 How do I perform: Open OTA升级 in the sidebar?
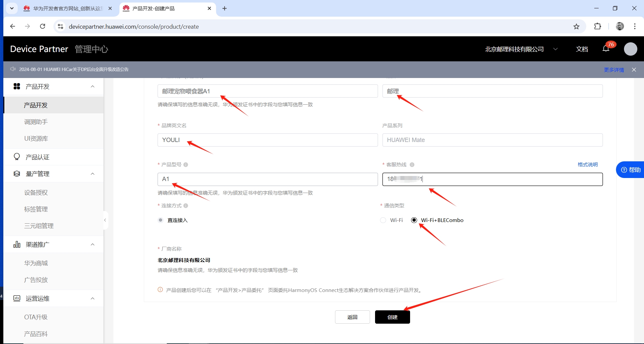(36, 317)
